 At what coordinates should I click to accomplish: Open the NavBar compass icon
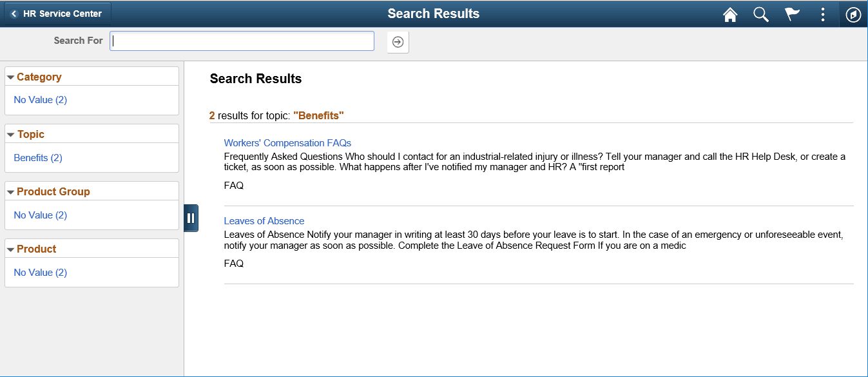(x=853, y=14)
